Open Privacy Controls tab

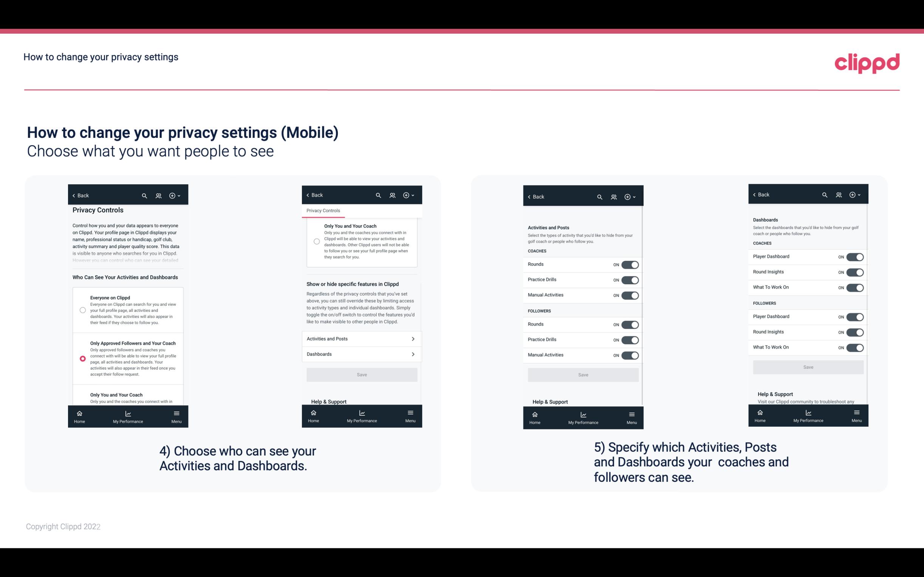click(323, 210)
